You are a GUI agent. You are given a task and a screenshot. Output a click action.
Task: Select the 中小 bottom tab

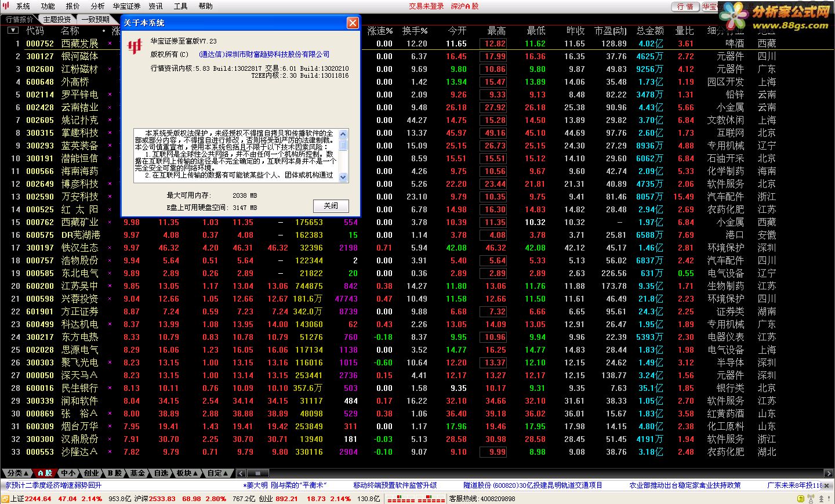coord(68,473)
